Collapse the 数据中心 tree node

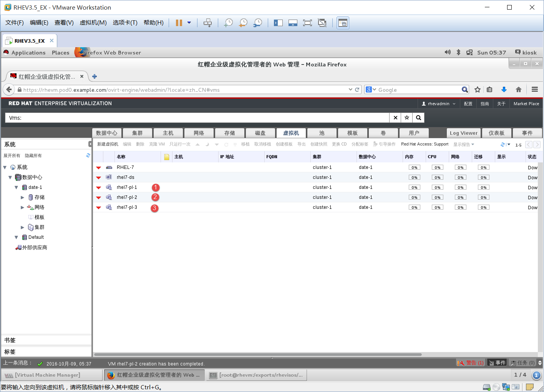[x=10, y=177]
